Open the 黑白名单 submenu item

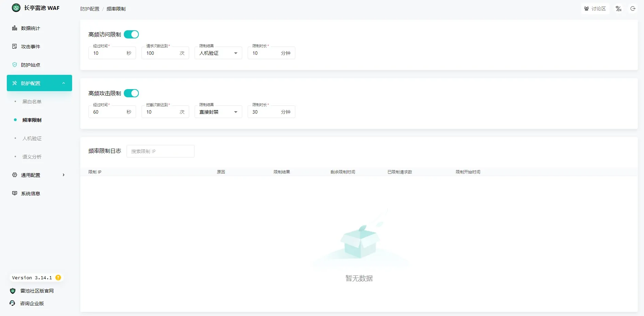(x=32, y=102)
